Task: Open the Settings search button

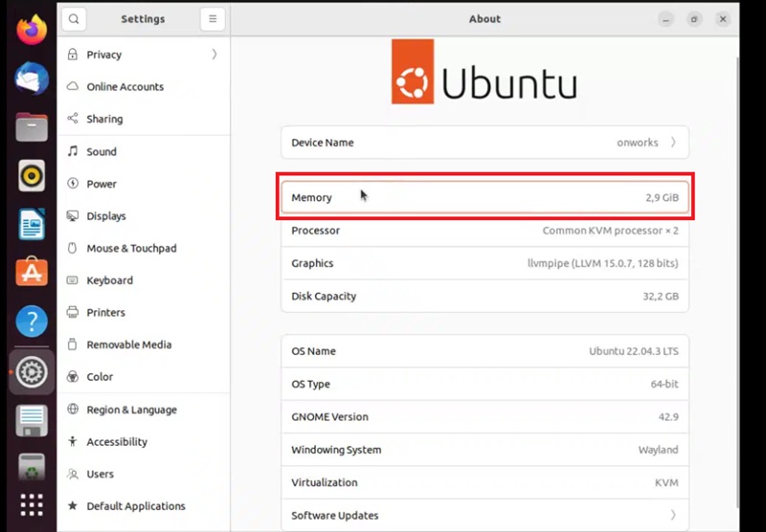Action: click(x=74, y=19)
